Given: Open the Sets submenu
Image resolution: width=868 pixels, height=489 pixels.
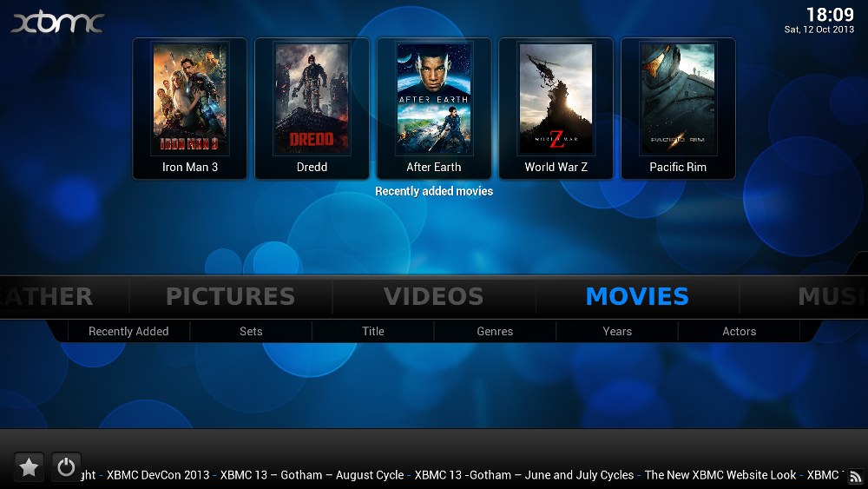Looking at the screenshot, I should (x=251, y=331).
